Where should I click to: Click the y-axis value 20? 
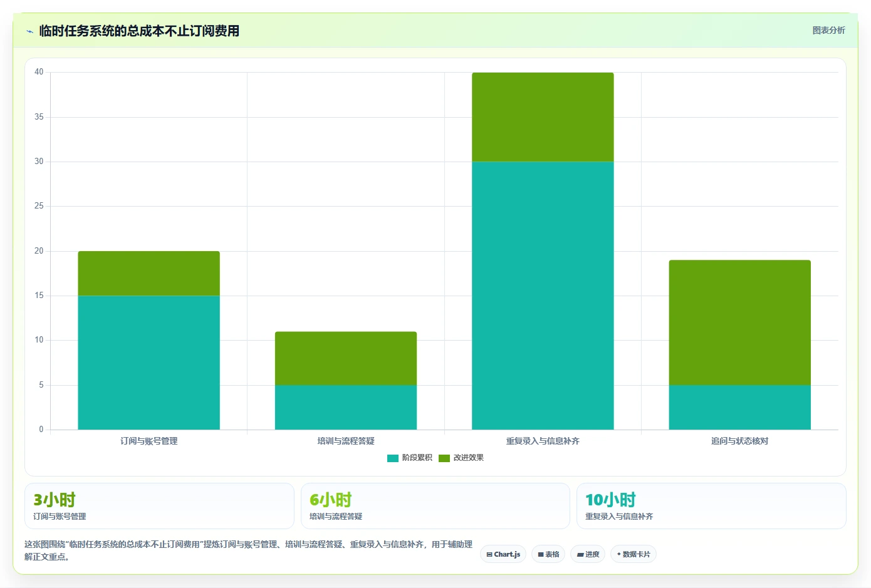(x=39, y=251)
